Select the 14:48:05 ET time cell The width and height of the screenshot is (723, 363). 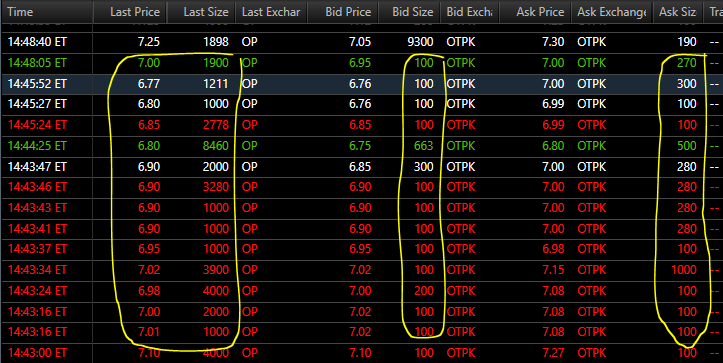tap(37, 63)
